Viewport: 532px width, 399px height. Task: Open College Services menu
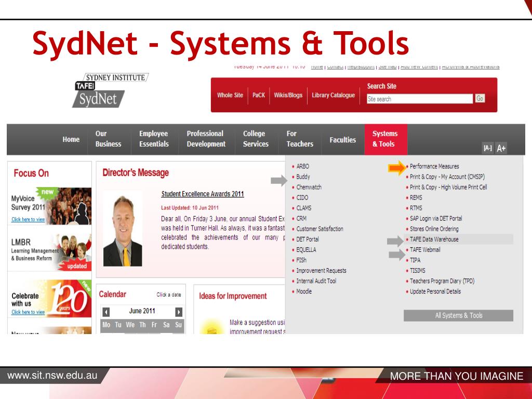[256, 139]
